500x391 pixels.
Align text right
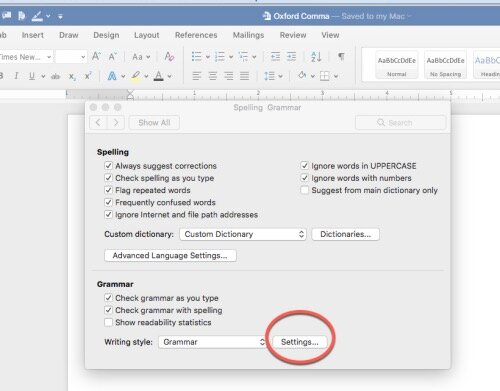(x=229, y=76)
